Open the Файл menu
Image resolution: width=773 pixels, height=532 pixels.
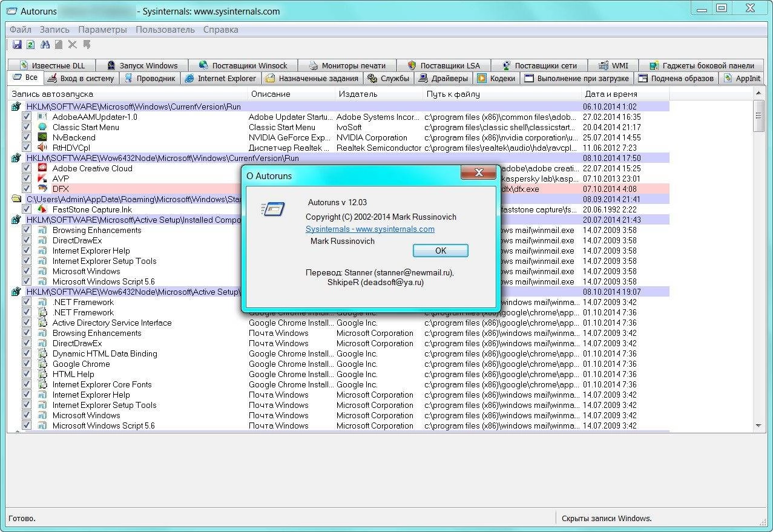click(x=21, y=30)
